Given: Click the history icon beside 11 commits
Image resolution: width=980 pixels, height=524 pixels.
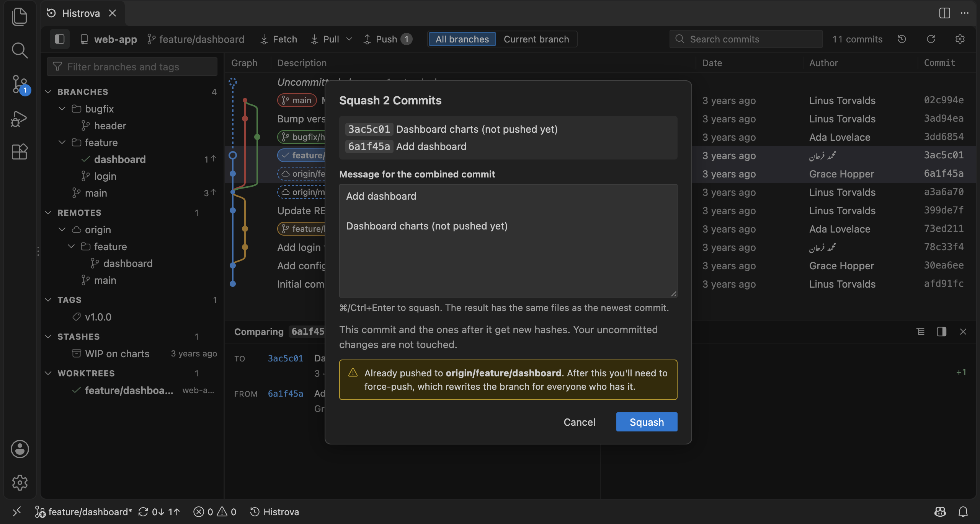Looking at the screenshot, I should click(902, 39).
